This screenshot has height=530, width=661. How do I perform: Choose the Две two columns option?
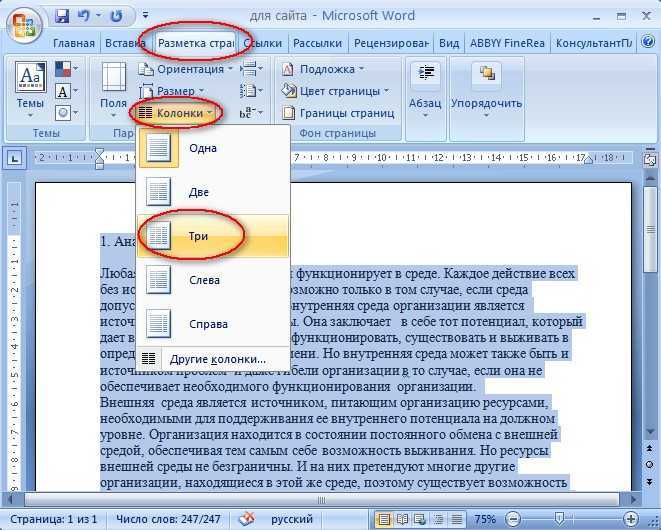pos(213,192)
